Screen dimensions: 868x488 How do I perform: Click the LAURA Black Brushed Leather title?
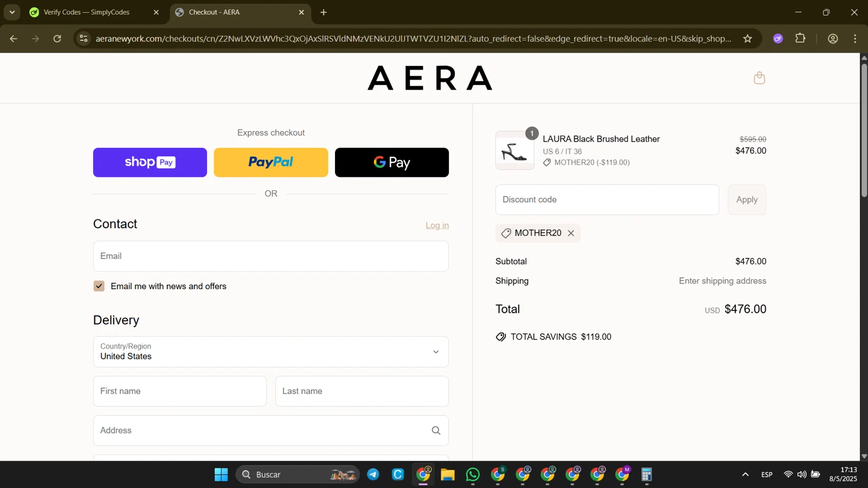click(x=601, y=139)
